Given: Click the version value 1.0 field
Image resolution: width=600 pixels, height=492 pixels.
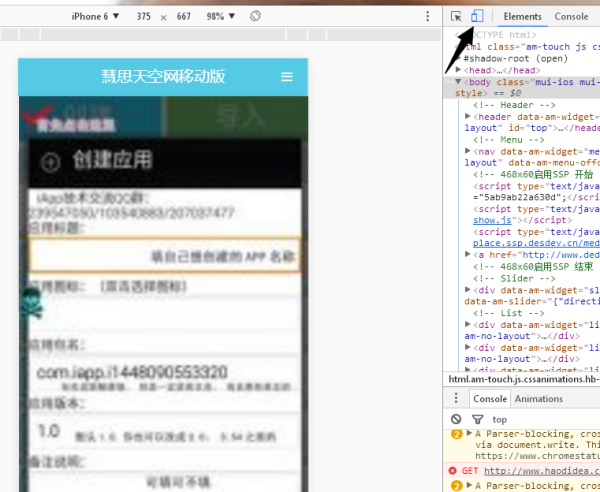Looking at the screenshot, I should pos(49,431).
